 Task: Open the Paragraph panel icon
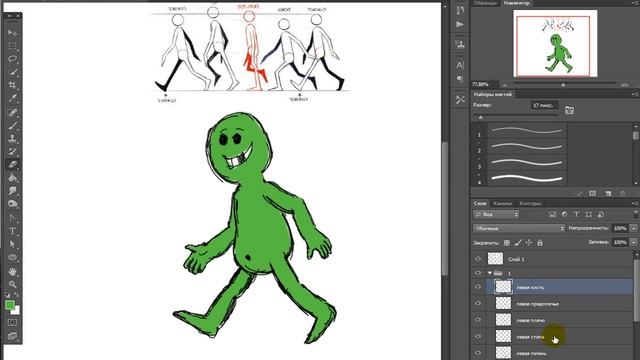(x=460, y=79)
